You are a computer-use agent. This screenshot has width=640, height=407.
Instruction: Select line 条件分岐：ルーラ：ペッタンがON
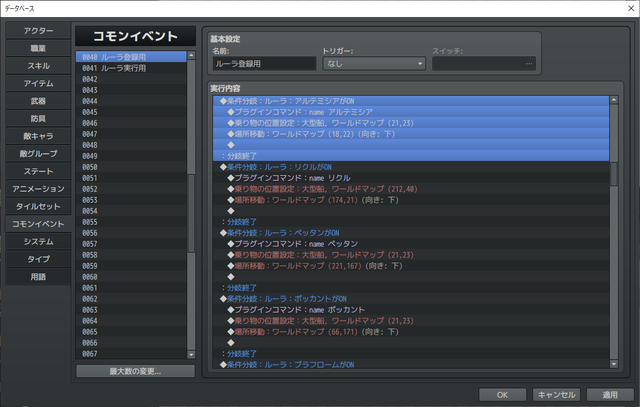click(411, 233)
